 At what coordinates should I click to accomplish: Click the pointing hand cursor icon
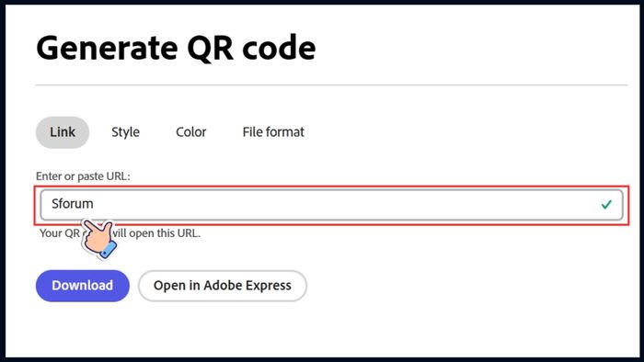(99, 239)
